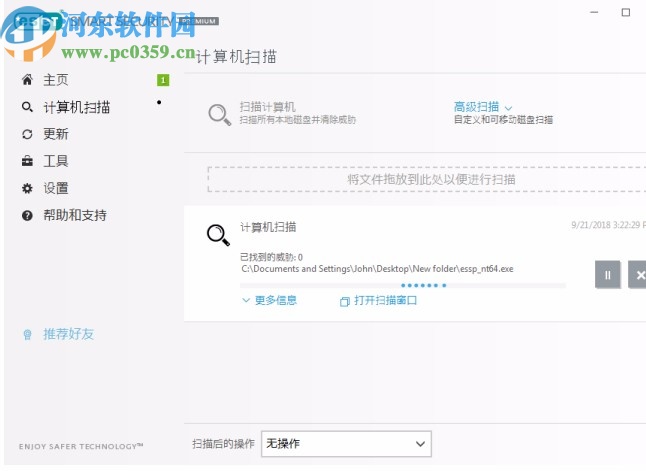
Task: Click 打开扫描窗口 open scan window link
Action: [386, 300]
